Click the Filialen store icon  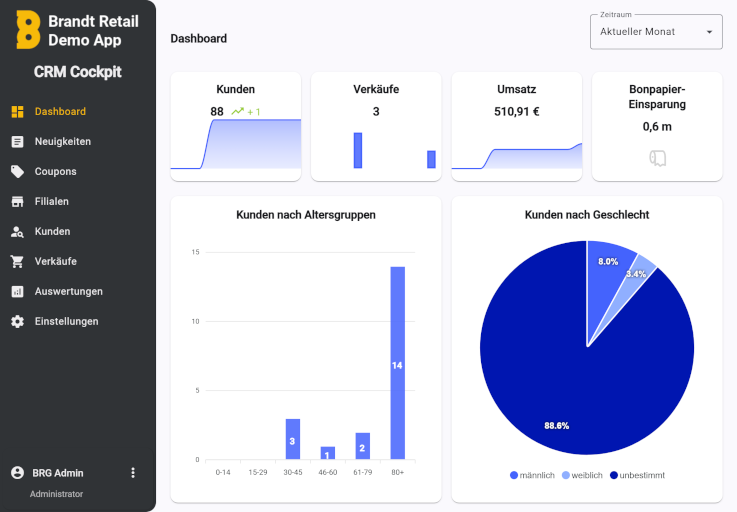click(x=17, y=202)
